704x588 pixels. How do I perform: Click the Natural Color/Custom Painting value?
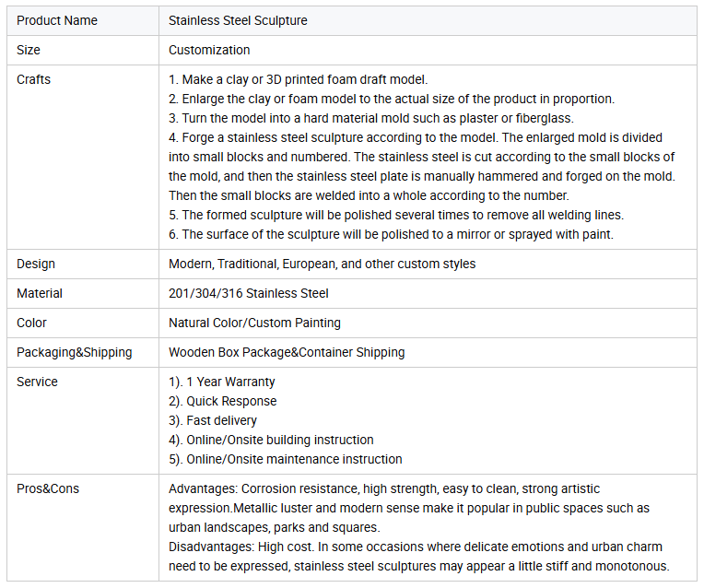[x=254, y=323]
